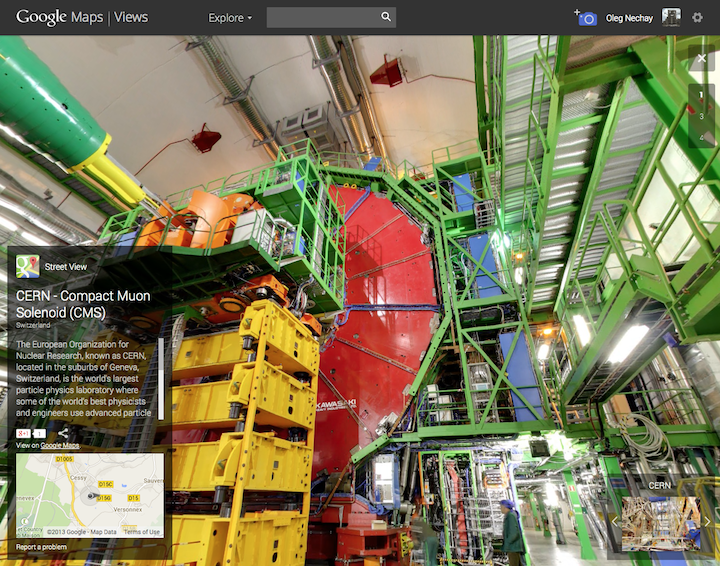Image resolution: width=720 pixels, height=566 pixels.
Task: Click the Cessy town label on map
Action: (78, 477)
